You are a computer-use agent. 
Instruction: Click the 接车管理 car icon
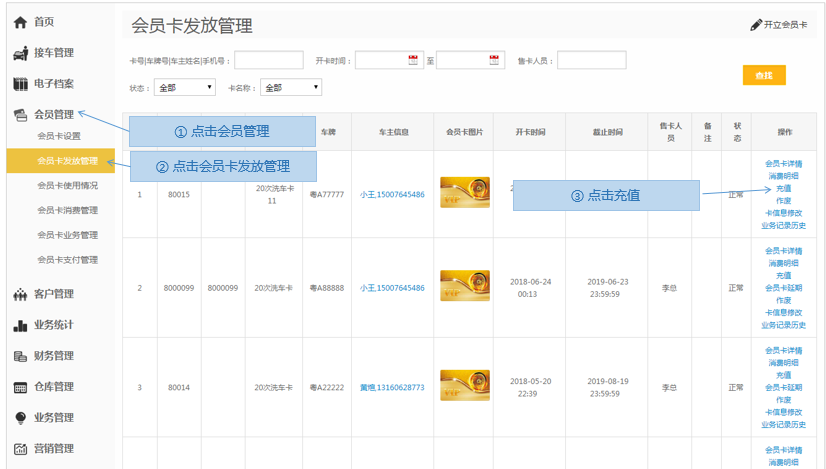tap(20, 53)
